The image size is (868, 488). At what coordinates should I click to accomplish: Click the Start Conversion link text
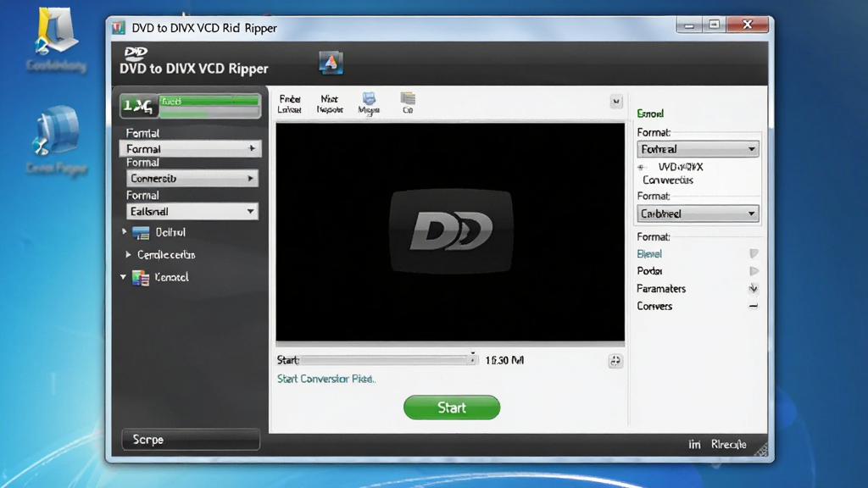click(x=326, y=379)
